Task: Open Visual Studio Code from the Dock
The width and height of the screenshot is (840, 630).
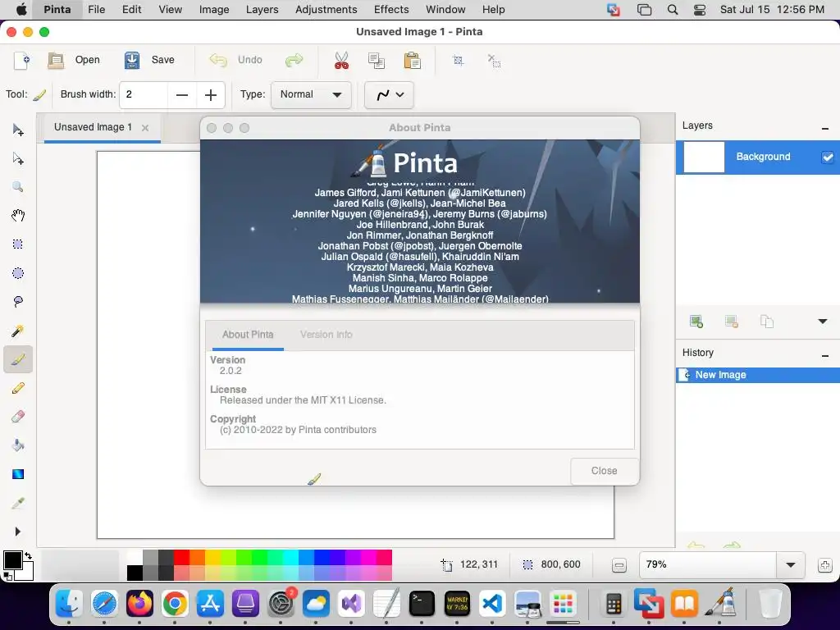Action: [x=492, y=604]
